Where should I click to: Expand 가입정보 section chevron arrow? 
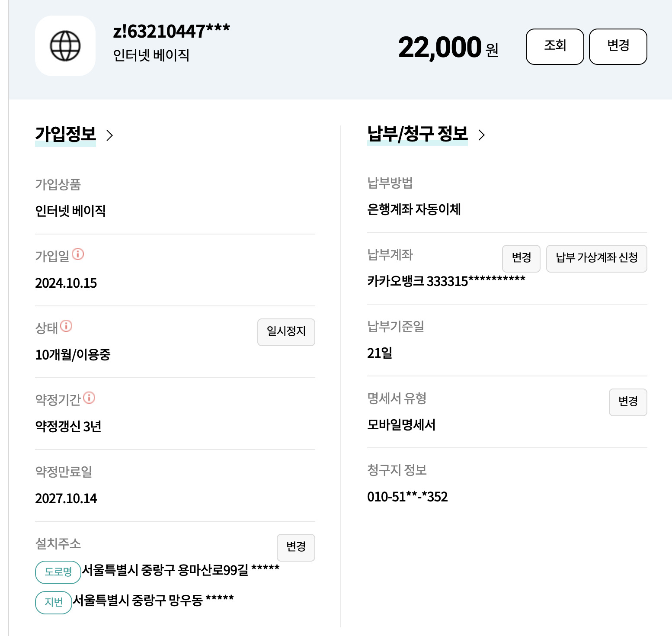[109, 135]
